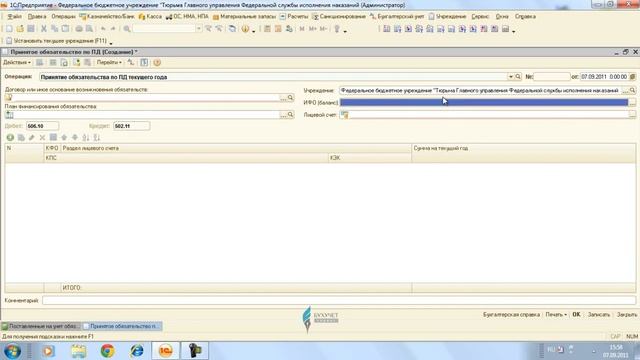Click the orange Help icon in document toolbar
640x360 pixels.
pyautogui.click(x=157, y=62)
